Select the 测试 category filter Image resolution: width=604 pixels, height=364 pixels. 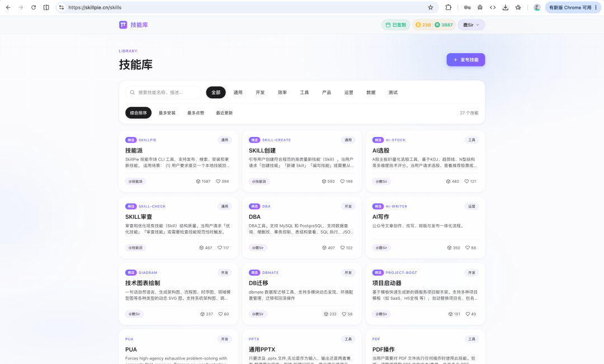[393, 92]
